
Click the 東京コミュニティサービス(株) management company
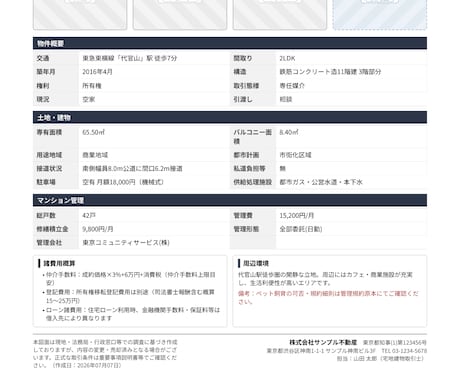tap(126, 243)
